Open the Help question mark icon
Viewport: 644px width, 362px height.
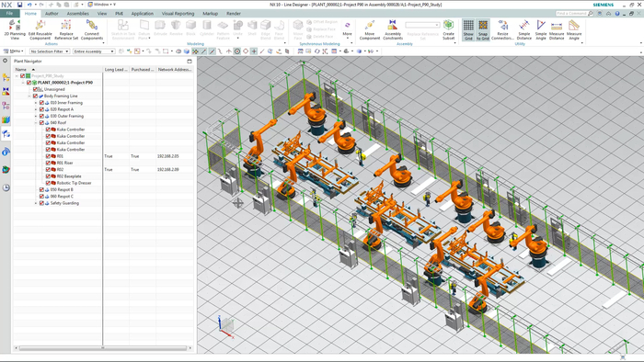(x=617, y=14)
